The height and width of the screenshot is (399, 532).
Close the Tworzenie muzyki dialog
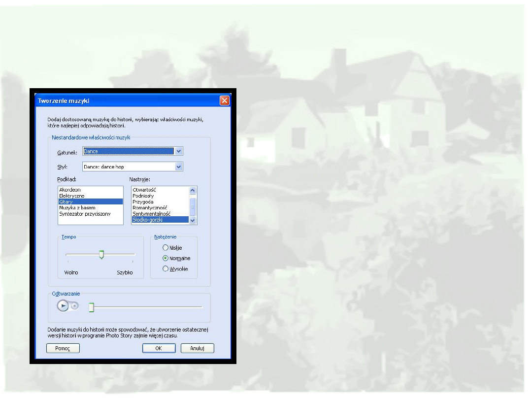tap(224, 100)
